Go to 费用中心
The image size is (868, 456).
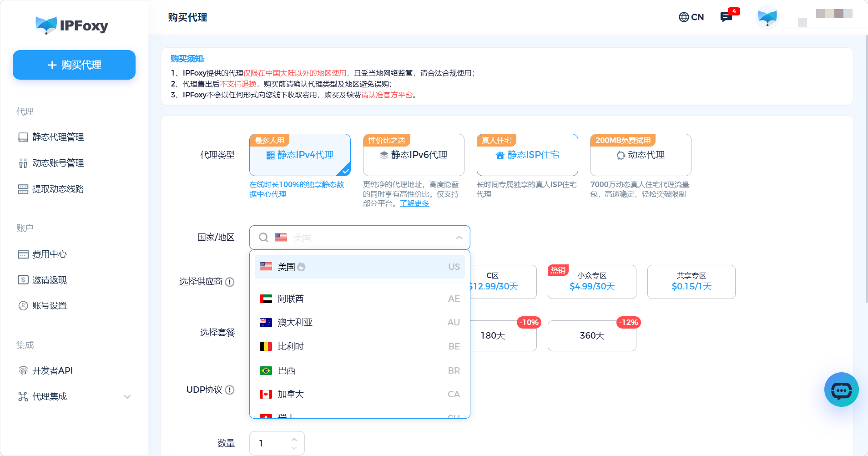click(49, 254)
